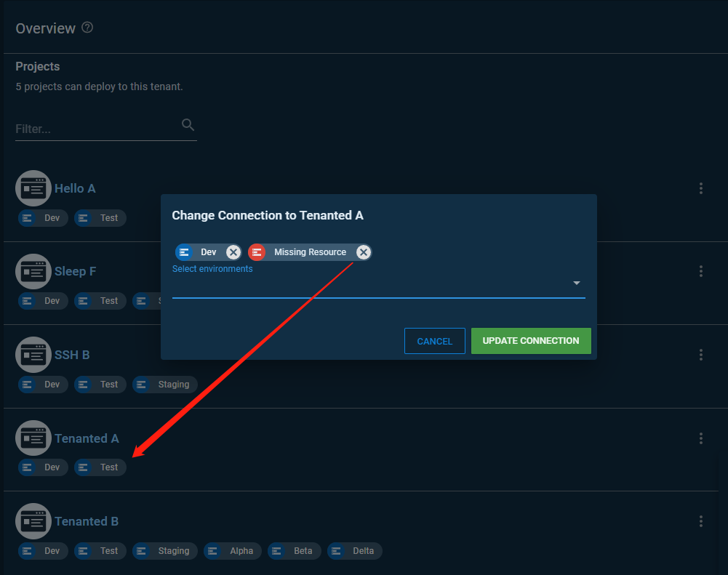
Task: Click the red Missing Resource environment icon
Action: coord(256,252)
